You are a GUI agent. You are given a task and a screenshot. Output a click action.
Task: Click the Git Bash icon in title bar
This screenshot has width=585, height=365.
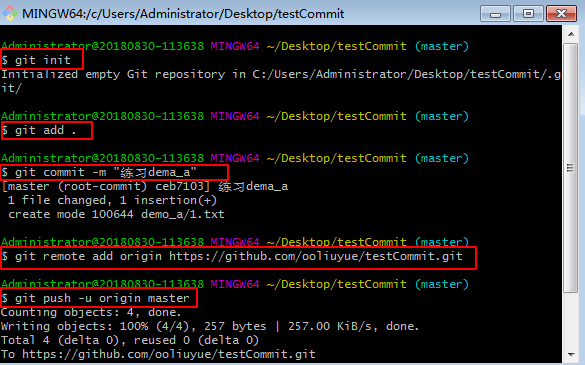[x=10, y=13]
